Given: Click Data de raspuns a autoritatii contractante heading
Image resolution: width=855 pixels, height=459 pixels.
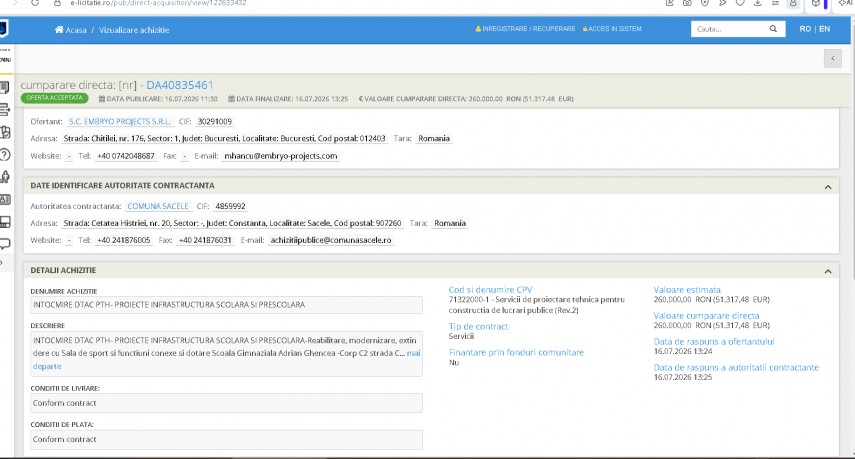Looking at the screenshot, I should click(736, 368).
